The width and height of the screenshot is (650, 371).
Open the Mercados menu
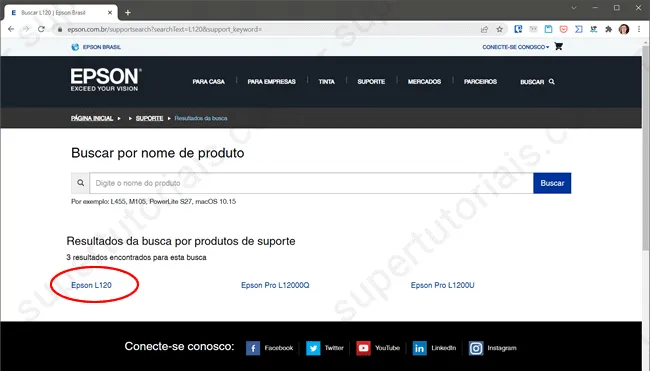[424, 82]
